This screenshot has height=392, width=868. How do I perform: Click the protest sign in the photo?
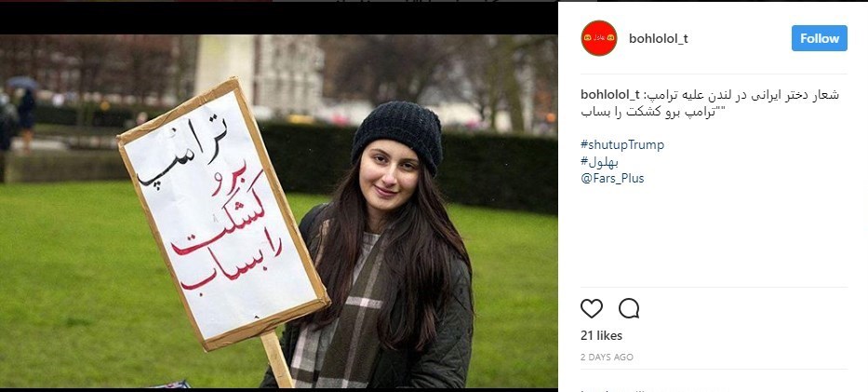tap(223, 214)
